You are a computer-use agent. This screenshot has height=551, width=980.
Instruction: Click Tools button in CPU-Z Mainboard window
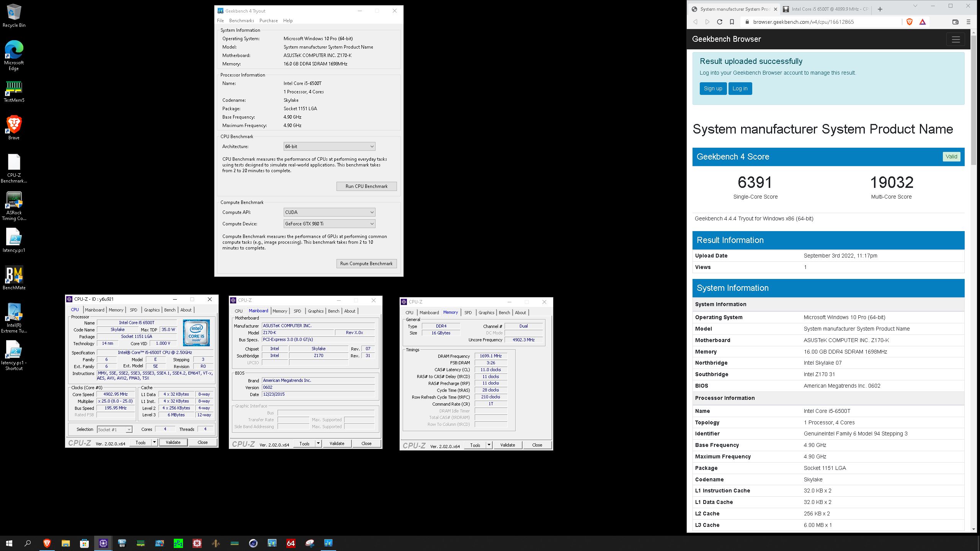(x=304, y=443)
